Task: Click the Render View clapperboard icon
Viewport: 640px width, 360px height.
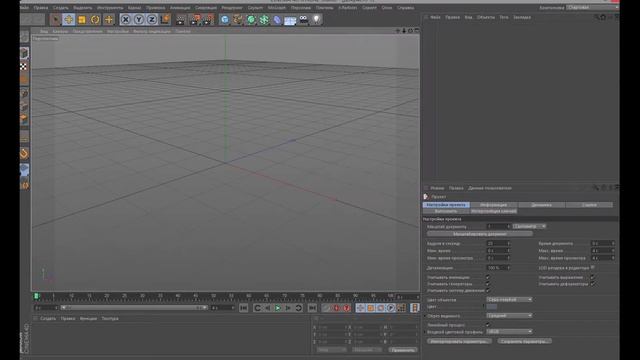Action: click(180, 19)
